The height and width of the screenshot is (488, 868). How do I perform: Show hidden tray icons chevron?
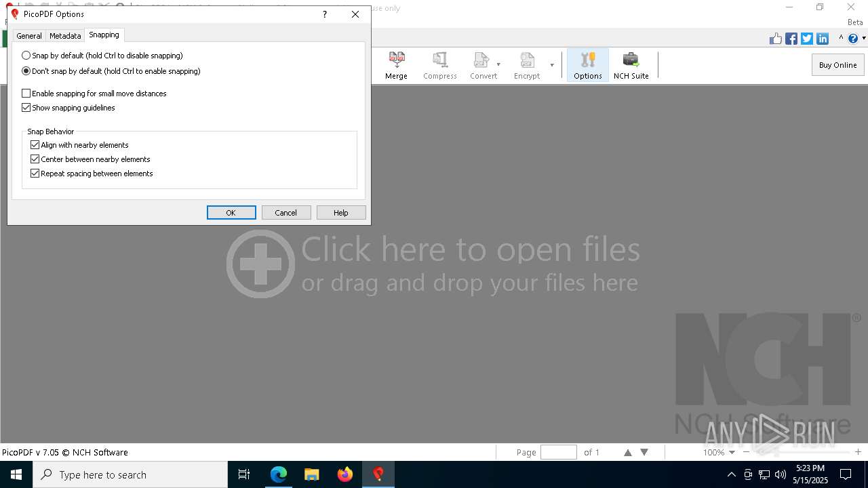(x=731, y=474)
